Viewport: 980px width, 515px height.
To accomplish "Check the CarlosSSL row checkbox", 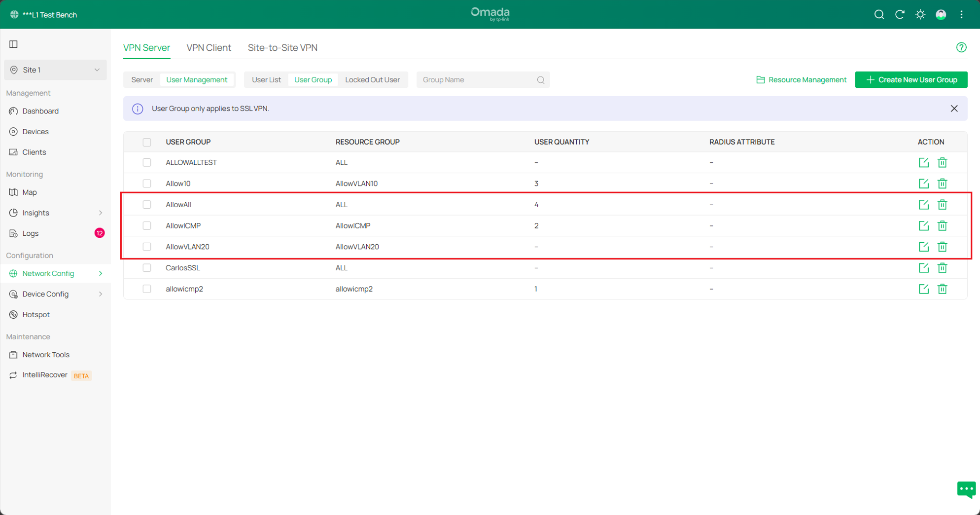I will 147,268.
